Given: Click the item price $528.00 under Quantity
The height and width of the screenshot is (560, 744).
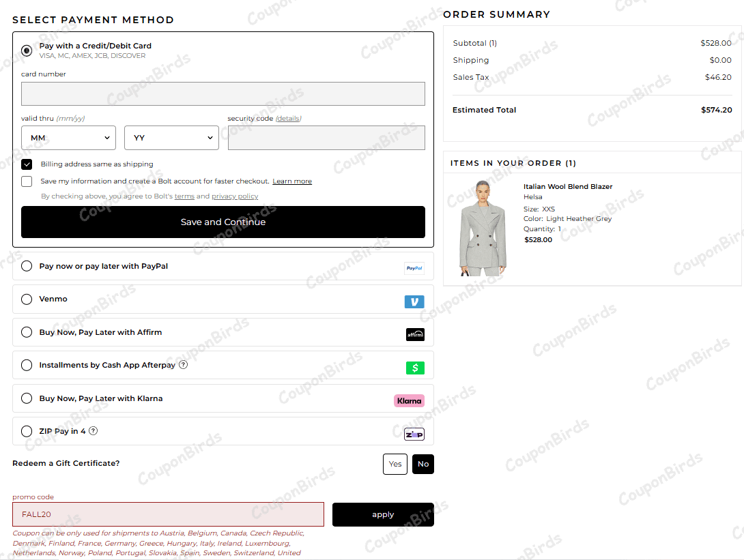Looking at the screenshot, I should [x=538, y=240].
